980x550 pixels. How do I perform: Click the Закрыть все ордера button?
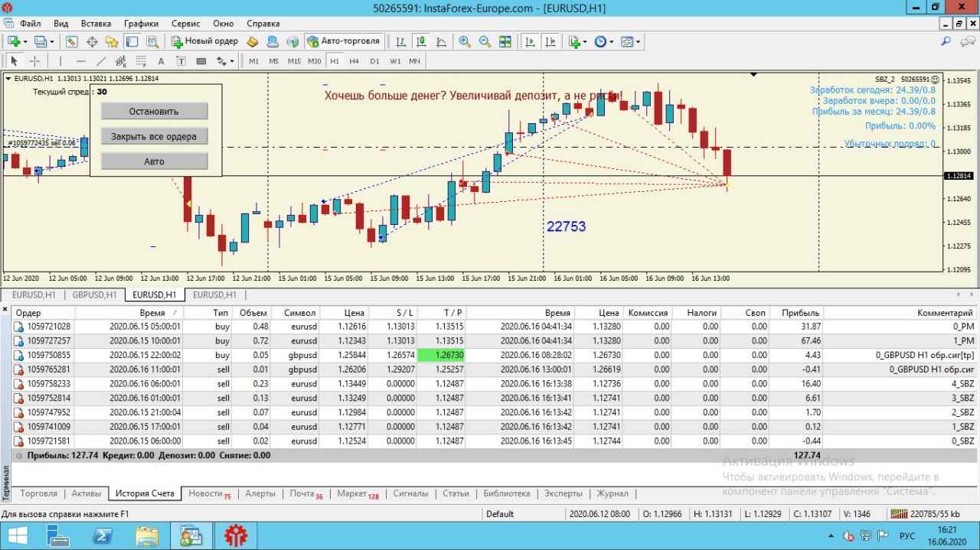coord(154,136)
